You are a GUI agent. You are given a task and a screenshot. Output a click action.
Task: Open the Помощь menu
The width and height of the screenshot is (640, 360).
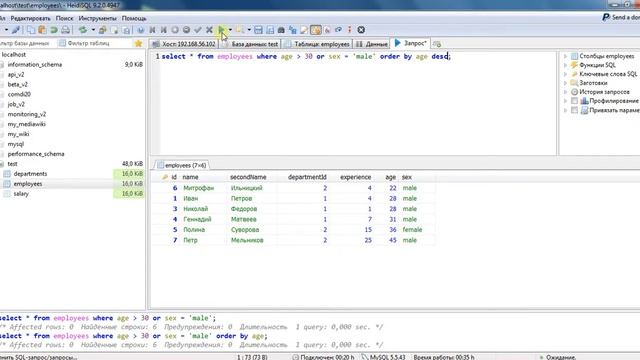[134, 18]
